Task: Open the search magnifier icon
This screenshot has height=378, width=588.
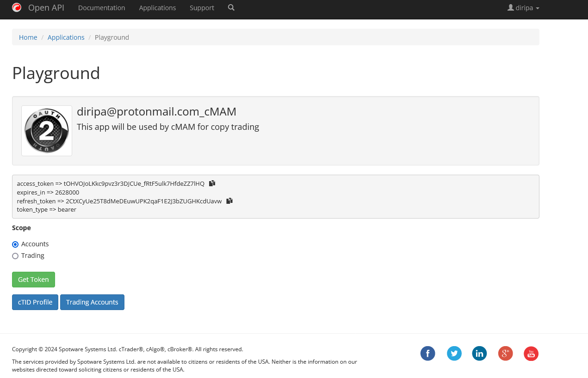Action: pyautogui.click(x=231, y=7)
